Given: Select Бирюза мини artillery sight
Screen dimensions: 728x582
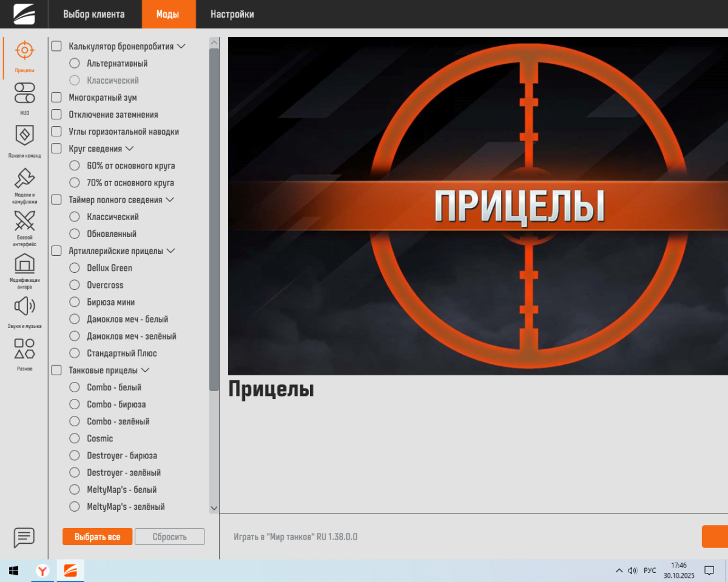Looking at the screenshot, I should click(x=75, y=302).
